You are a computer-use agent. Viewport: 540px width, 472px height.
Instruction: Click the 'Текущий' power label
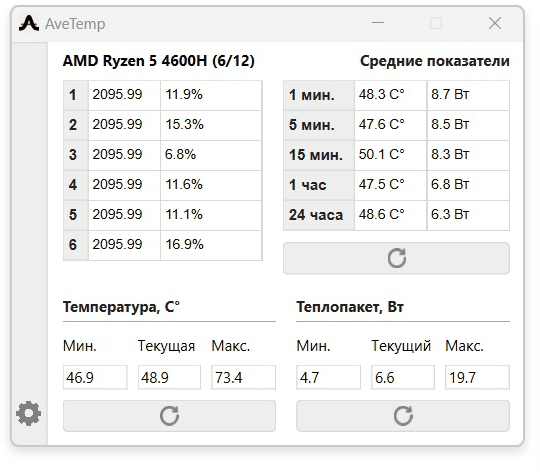click(x=401, y=346)
